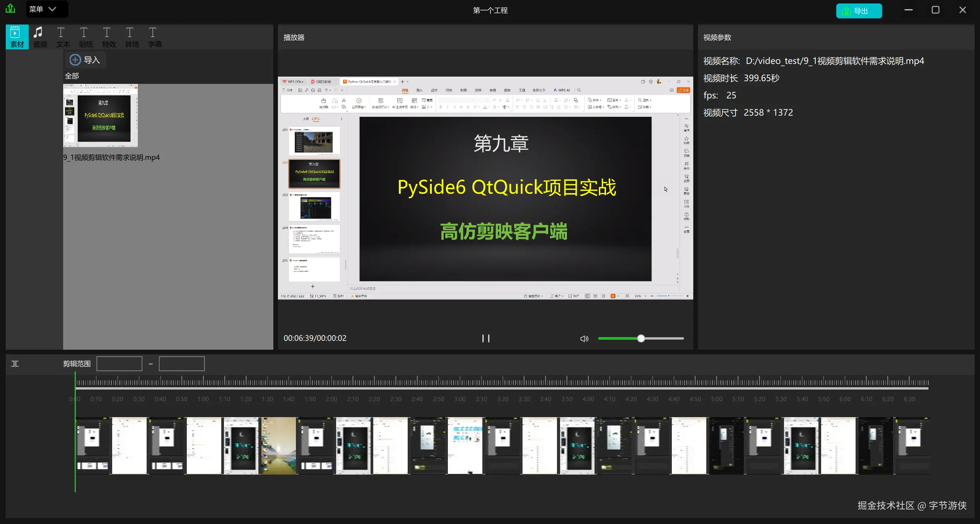
Task: Click the first 剪辑范围 input field
Action: coord(119,363)
